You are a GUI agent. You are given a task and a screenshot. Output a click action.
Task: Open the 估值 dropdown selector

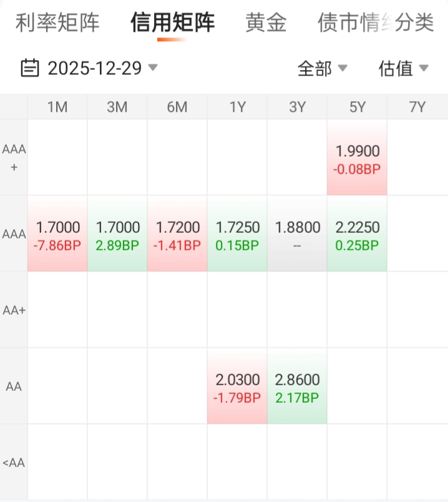403,68
